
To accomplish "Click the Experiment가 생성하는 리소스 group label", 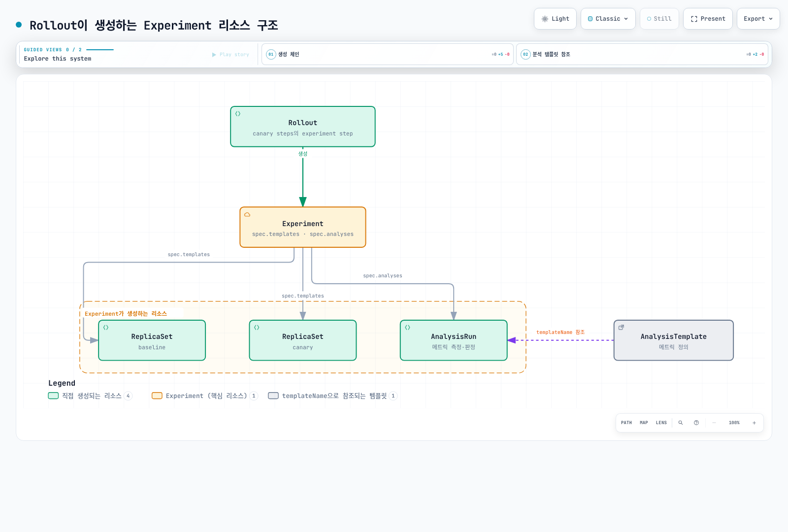I will 126,314.
